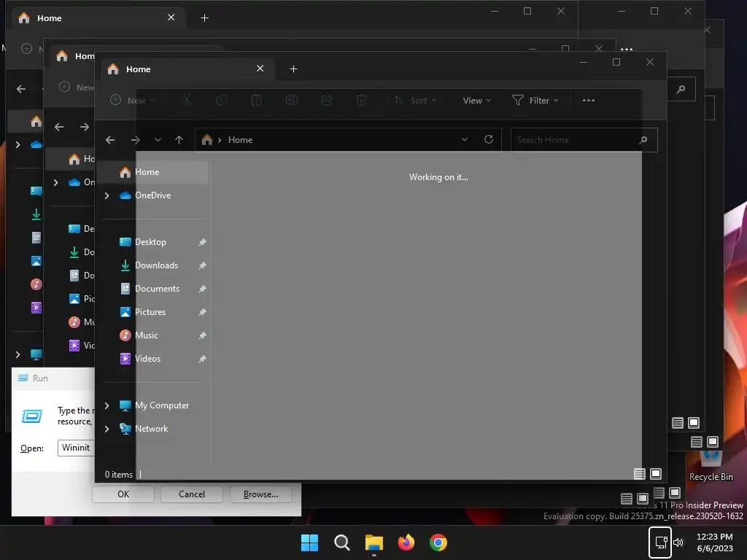
Task: Expand the My Computer tree node
Action: point(107,405)
